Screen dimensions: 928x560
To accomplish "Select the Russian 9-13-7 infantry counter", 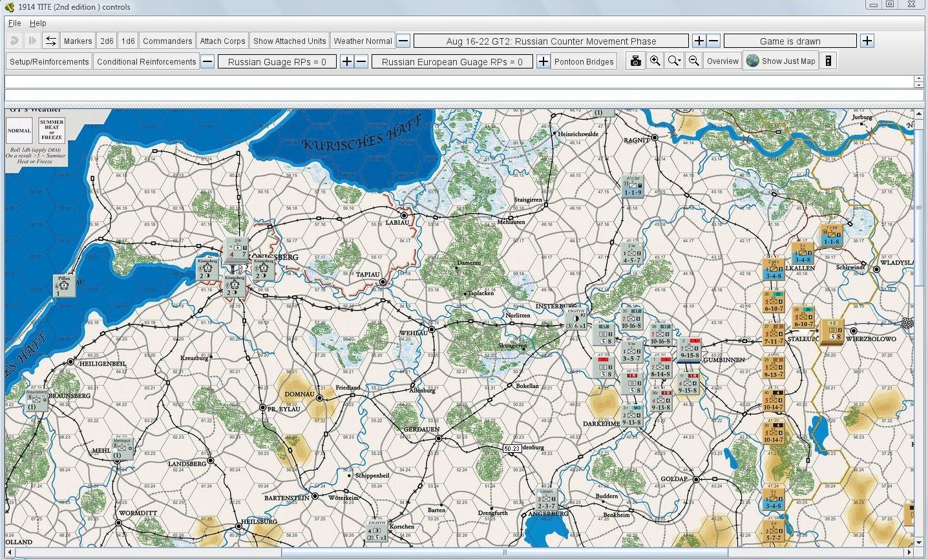I will [x=774, y=368].
